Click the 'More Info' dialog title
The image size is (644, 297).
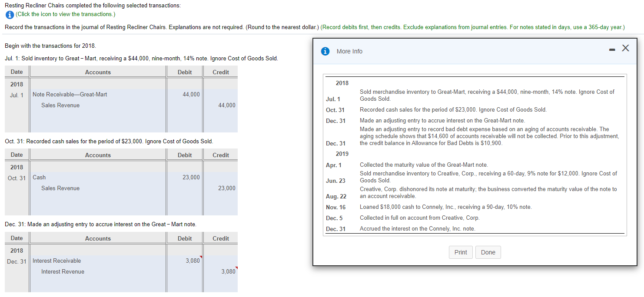[349, 51]
